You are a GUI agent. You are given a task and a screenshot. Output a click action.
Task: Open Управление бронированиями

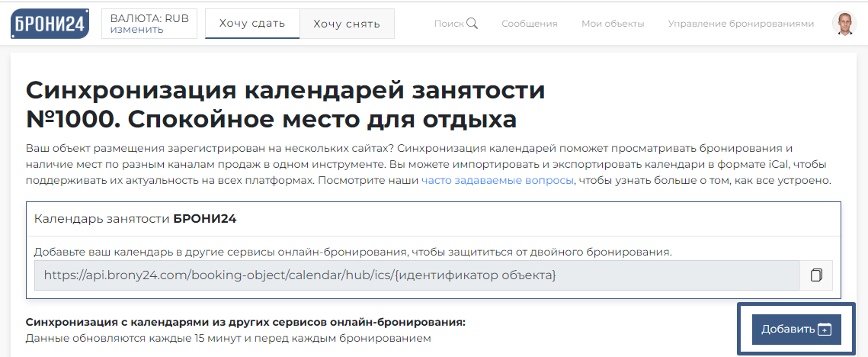click(741, 24)
